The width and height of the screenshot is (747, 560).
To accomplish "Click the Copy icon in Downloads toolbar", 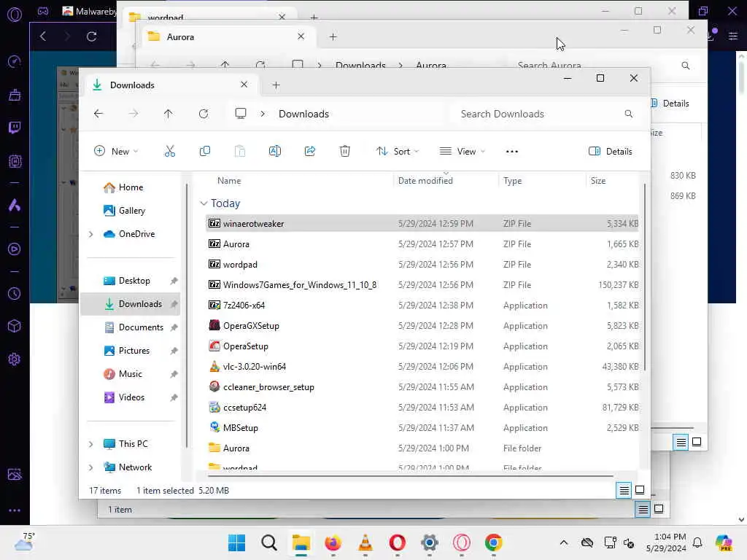I will click(205, 152).
